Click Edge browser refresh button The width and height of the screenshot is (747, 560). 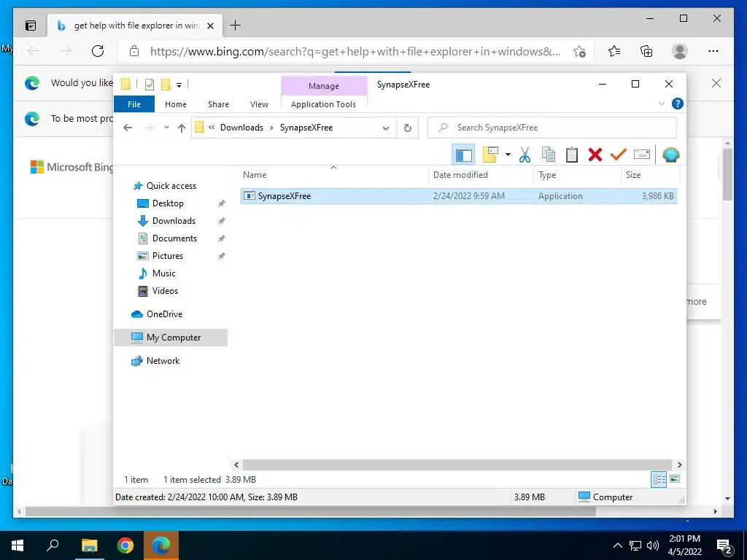point(98,51)
